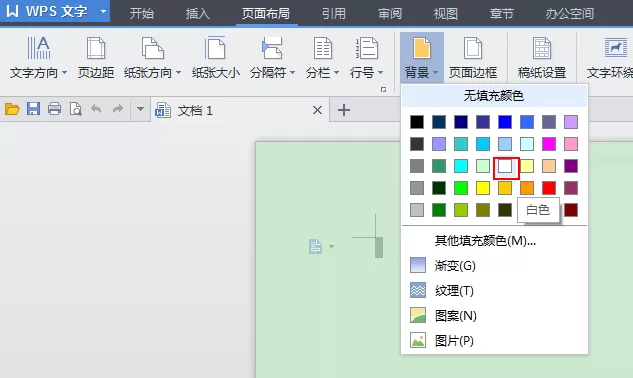Viewport: 633px width, 378px height.
Task: Save the document with the floppy icon
Action: click(x=34, y=109)
